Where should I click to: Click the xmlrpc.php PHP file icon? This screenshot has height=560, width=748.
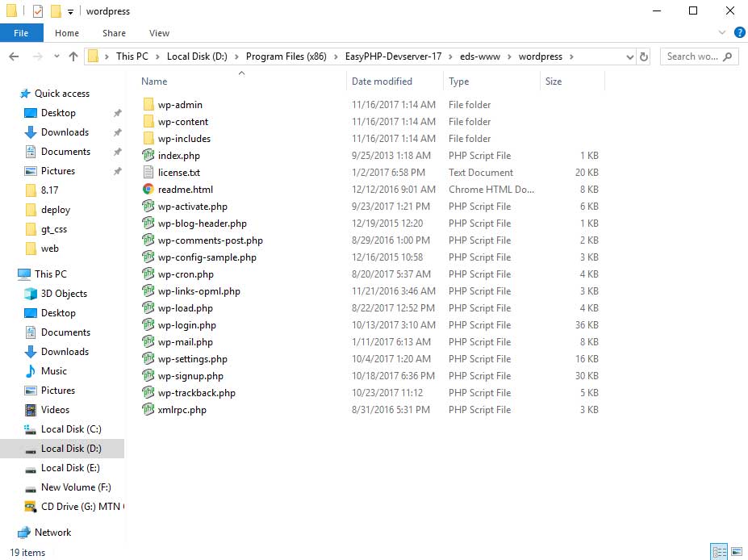(x=148, y=410)
